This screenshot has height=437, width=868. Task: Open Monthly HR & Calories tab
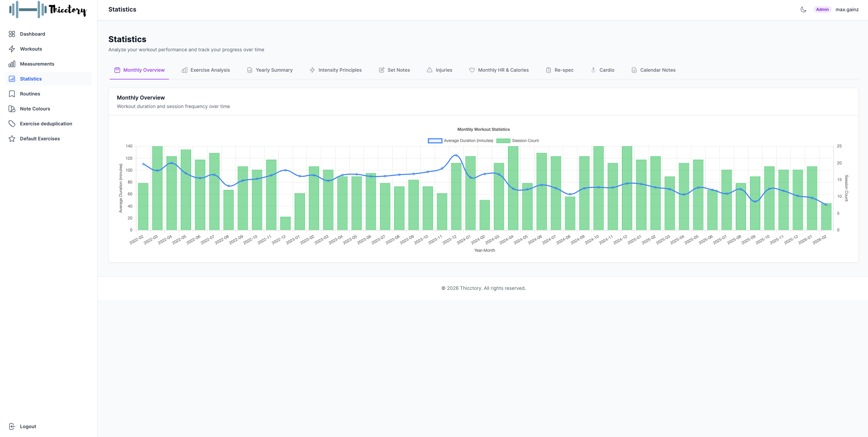[x=499, y=70]
